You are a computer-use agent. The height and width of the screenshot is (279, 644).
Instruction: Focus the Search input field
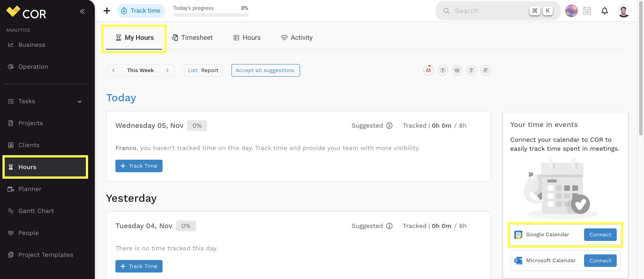click(x=498, y=11)
